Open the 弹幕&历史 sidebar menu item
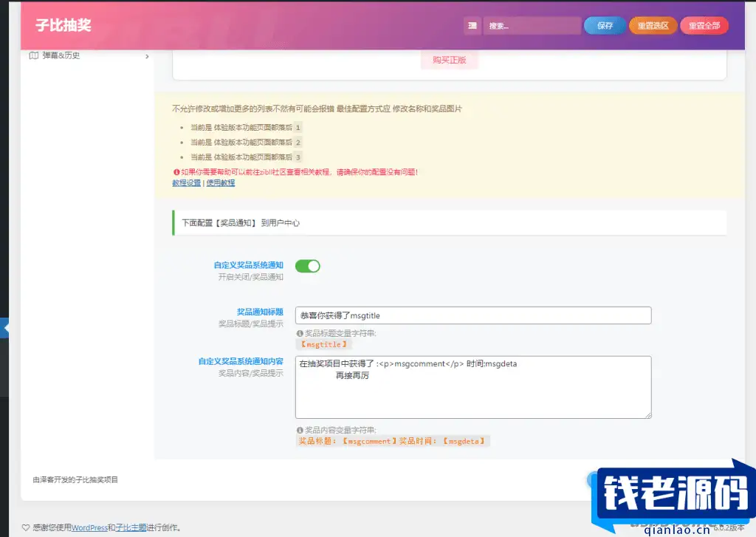The image size is (756, 537). [x=89, y=55]
